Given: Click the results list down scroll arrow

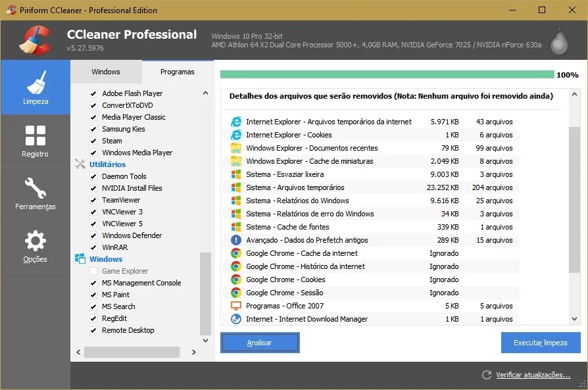Looking at the screenshot, I should [x=574, y=319].
